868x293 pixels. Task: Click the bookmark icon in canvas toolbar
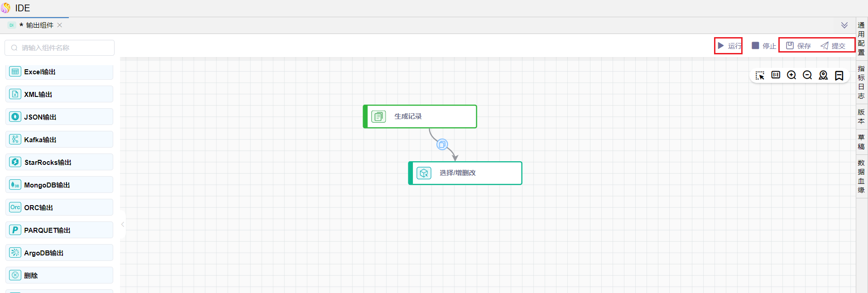839,75
